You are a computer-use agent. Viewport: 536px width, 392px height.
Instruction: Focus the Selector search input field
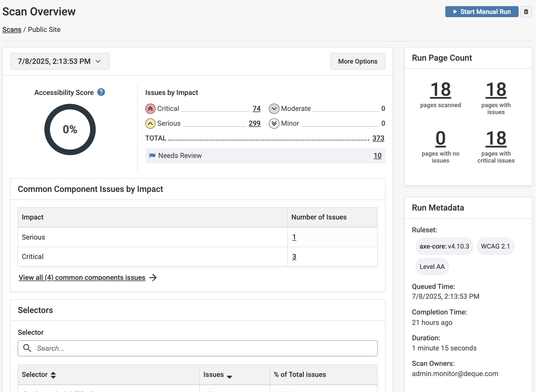click(x=203, y=348)
